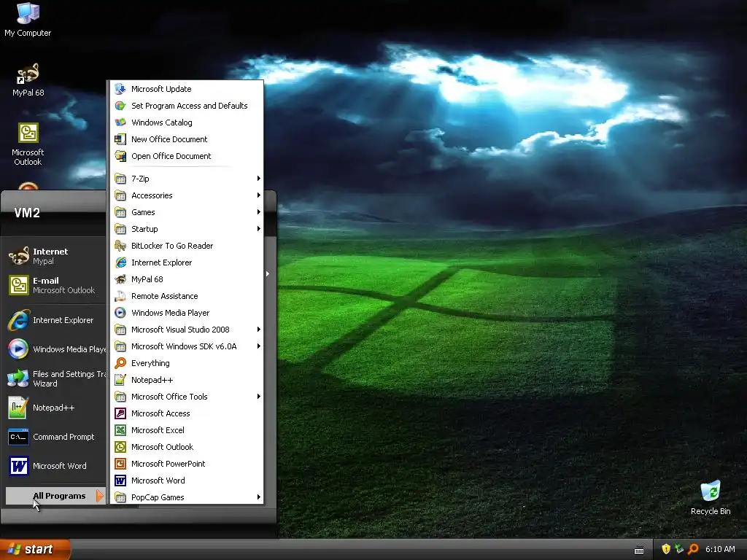Open Microsoft Update from All Programs
Image resolution: width=747 pixels, height=560 pixels.
(x=186, y=89)
